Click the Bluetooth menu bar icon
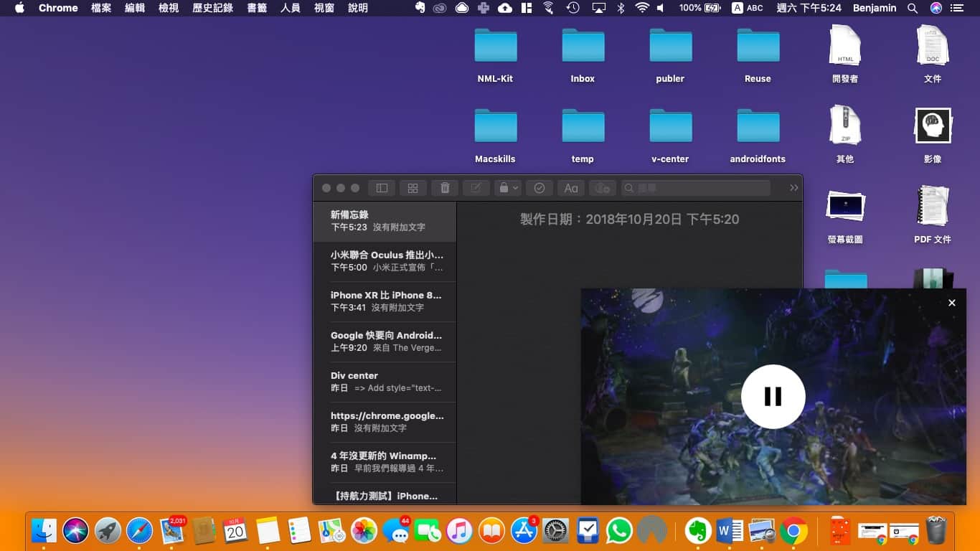The image size is (980, 551). coord(621,8)
